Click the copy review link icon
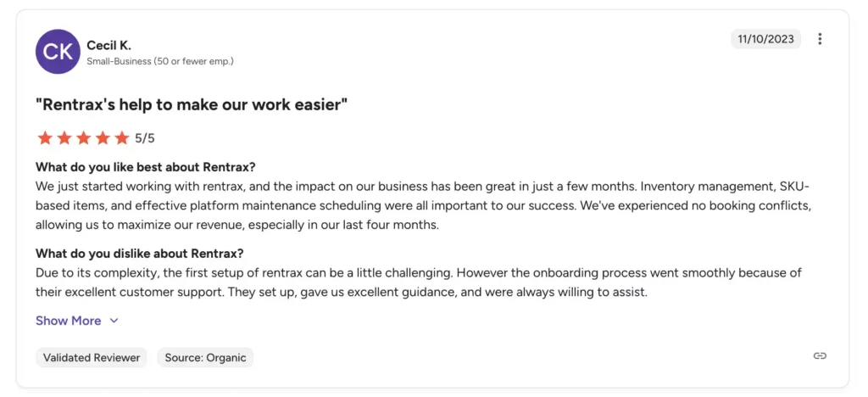 click(820, 356)
